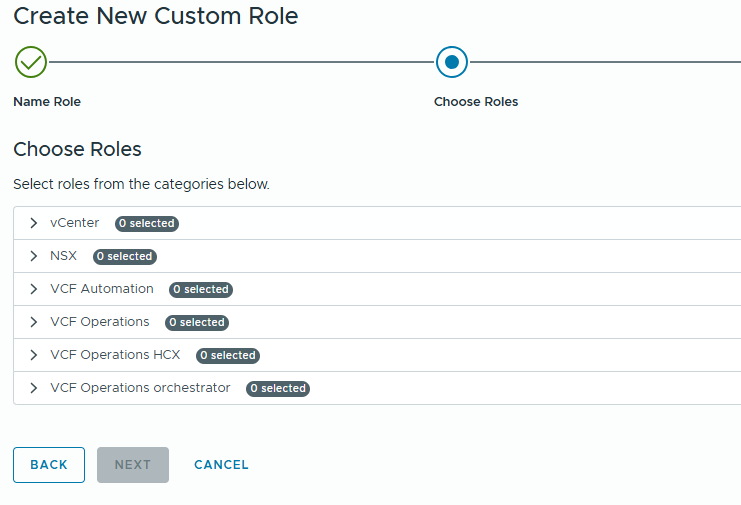Click the blue Choose Roles step circle
Image resolution: width=741 pixels, height=505 pixels.
coord(452,62)
